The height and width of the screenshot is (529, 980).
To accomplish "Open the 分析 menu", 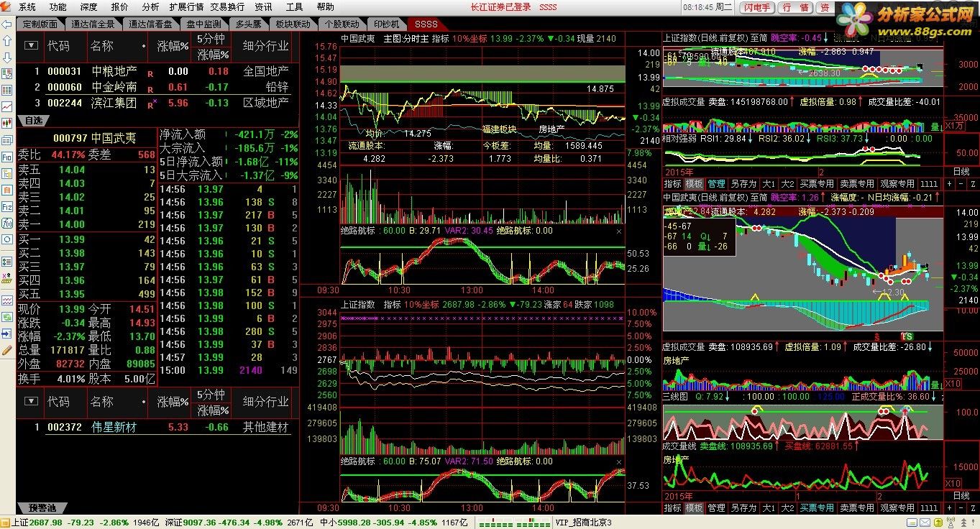I will click(150, 6).
